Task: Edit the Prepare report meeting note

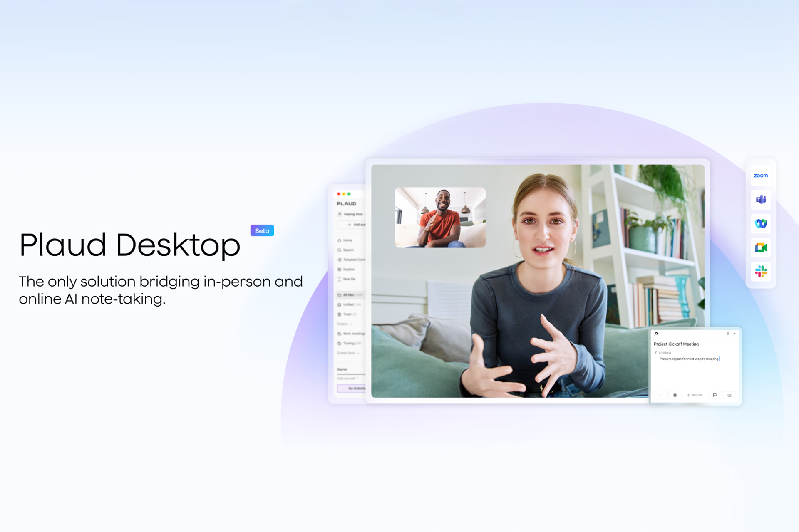Action: (x=689, y=359)
